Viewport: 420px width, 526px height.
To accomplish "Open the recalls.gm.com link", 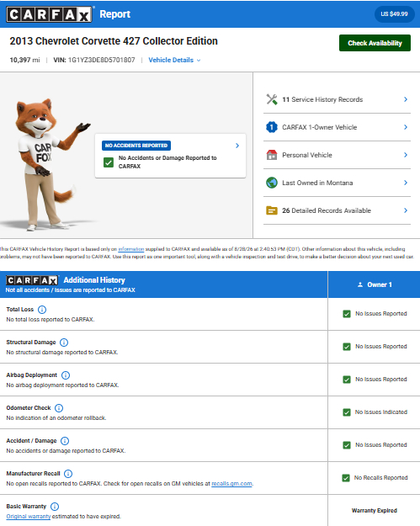I will [x=231, y=484].
